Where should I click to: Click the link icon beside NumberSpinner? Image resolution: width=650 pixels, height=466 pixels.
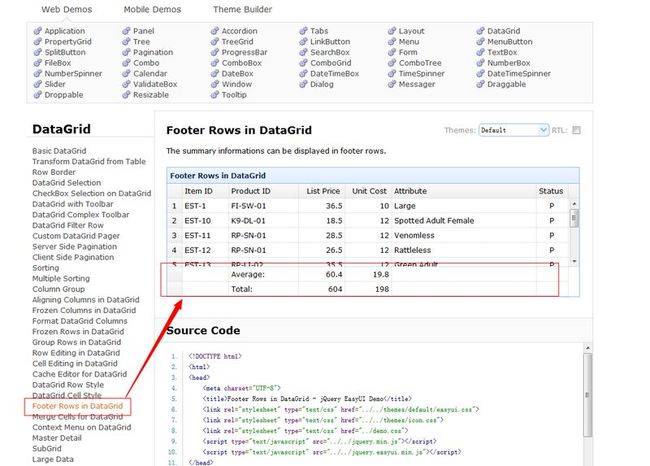pos(38,73)
